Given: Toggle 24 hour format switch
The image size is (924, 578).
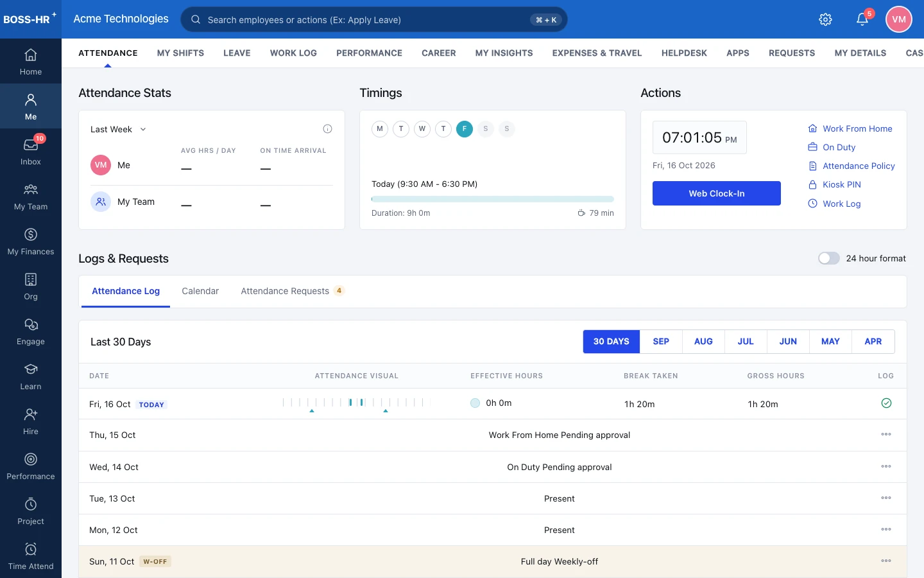Looking at the screenshot, I should coord(828,258).
